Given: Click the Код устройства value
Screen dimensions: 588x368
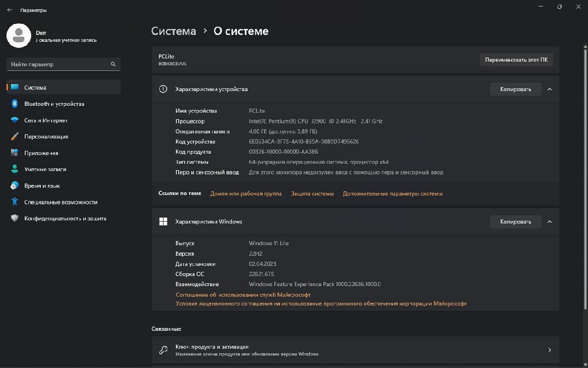Looking at the screenshot, I should 304,142.
